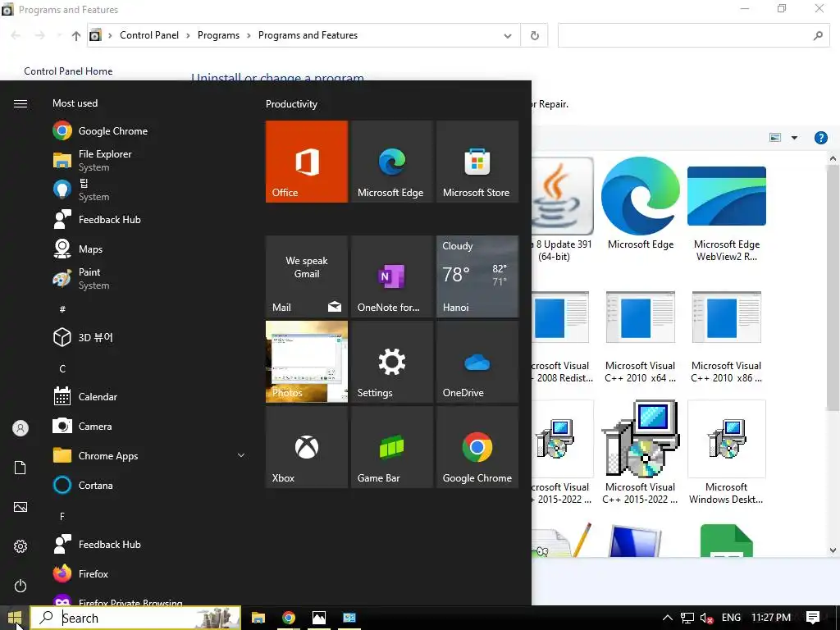The image size is (840, 630).
Task: Refresh the Programs and Features view
Action: pos(535,36)
